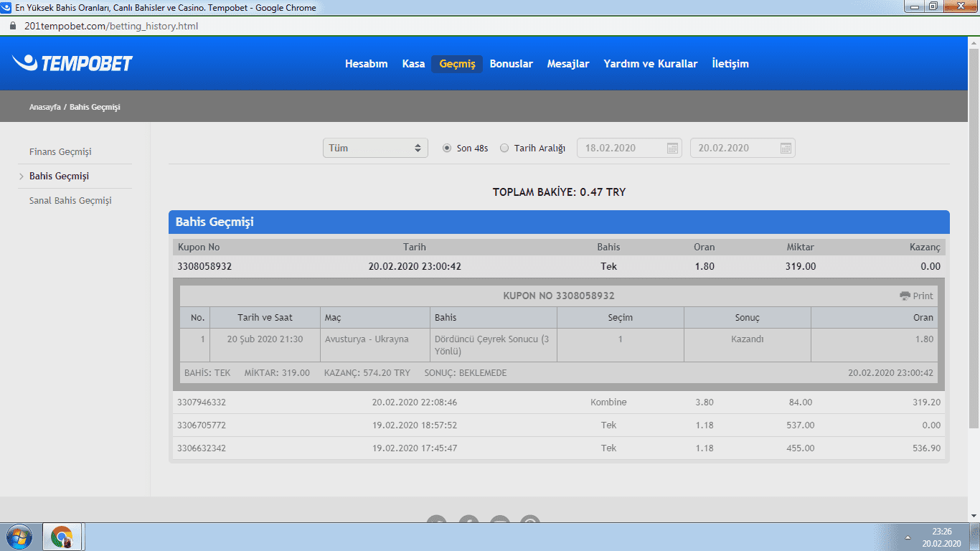Screen dimensions: 980x551
Task: Click the Kazanç column header
Action: (x=925, y=247)
